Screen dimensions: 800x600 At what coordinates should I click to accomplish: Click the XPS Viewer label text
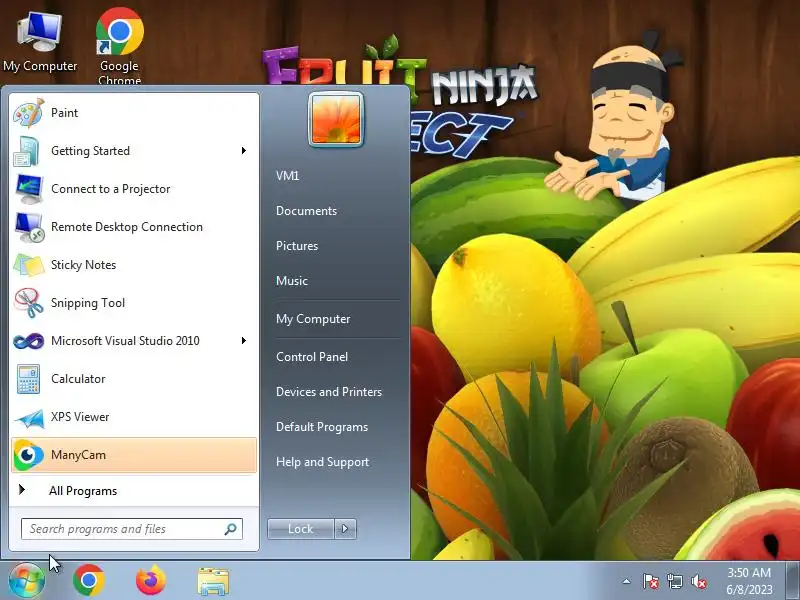[x=80, y=417]
